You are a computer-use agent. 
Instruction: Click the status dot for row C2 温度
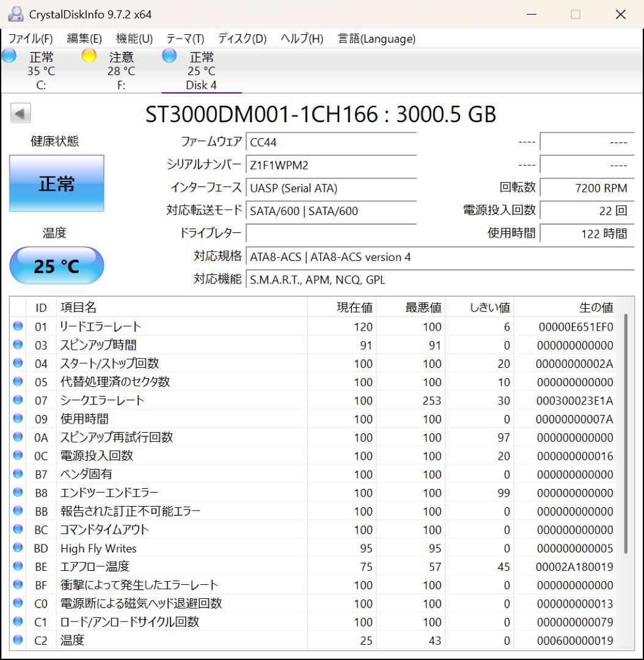(18, 640)
